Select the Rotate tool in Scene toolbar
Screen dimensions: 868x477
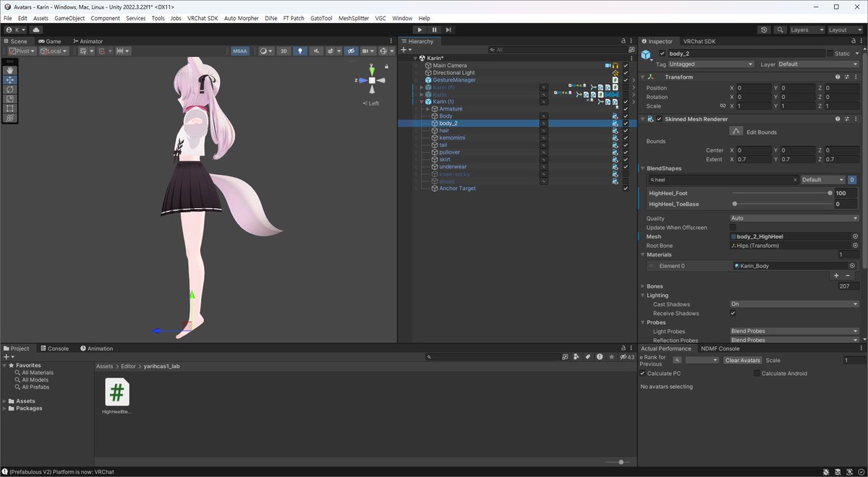(x=10, y=89)
